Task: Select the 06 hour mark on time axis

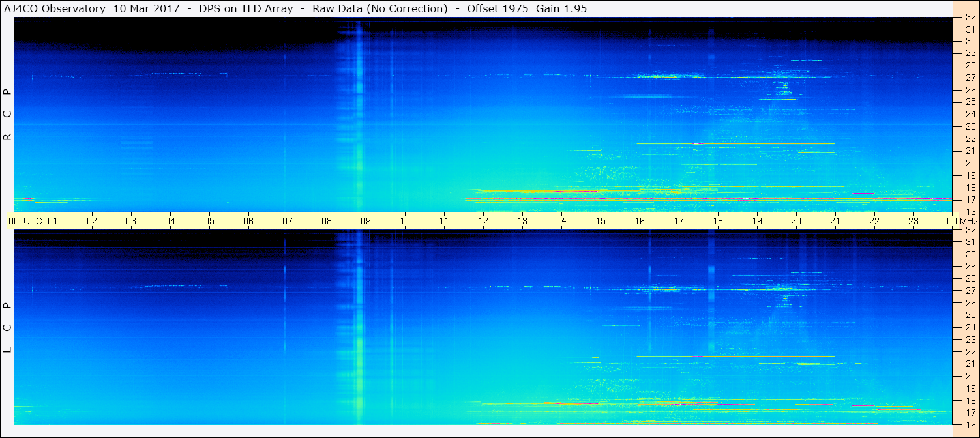Action: [248, 221]
